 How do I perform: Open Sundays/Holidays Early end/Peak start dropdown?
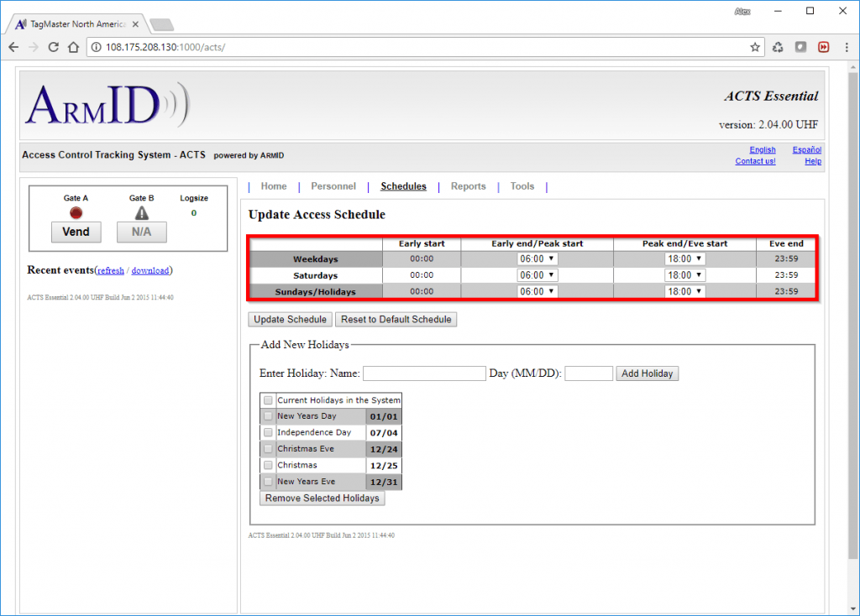(x=537, y=291)
